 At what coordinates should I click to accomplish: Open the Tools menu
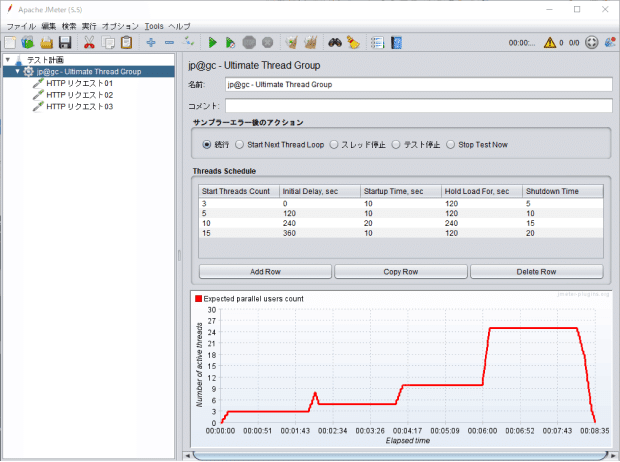click(154, 27)
